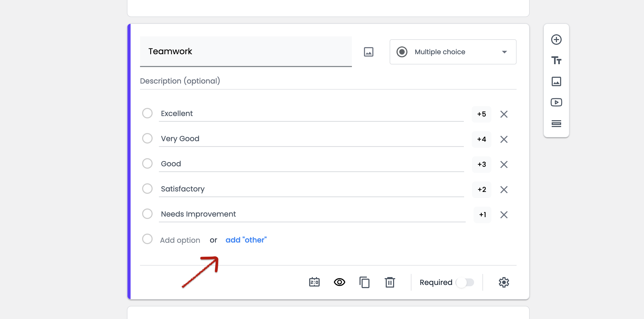Remove the Needs Improvement option
The image size is (644, 319).
[x=504, y=215]
